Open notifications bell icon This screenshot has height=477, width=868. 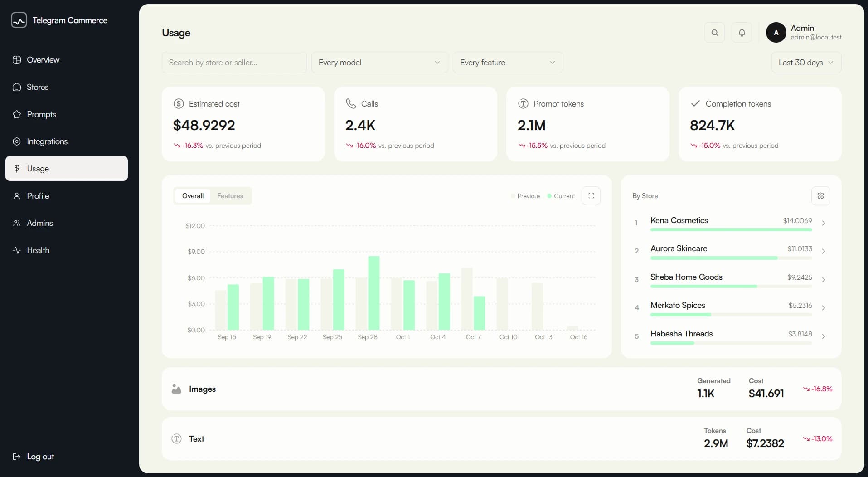pos(742,33)
